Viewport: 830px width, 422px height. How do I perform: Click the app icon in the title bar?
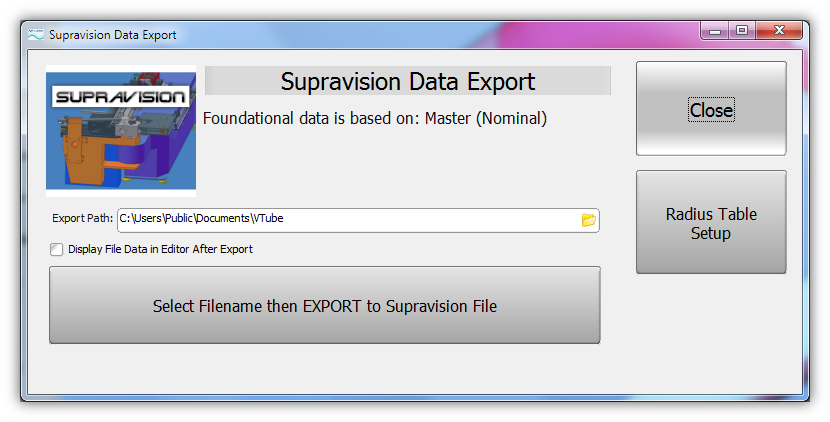tap(36, 35)
